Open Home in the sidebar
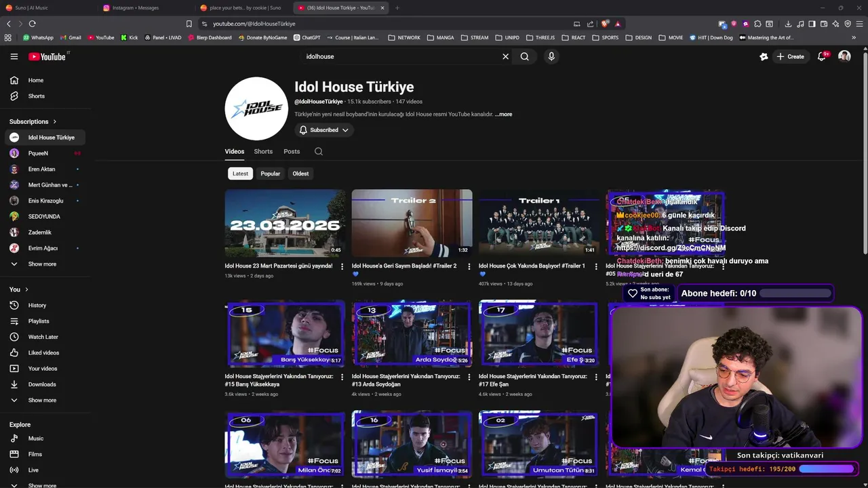868x488 pixels. [45, 80]
